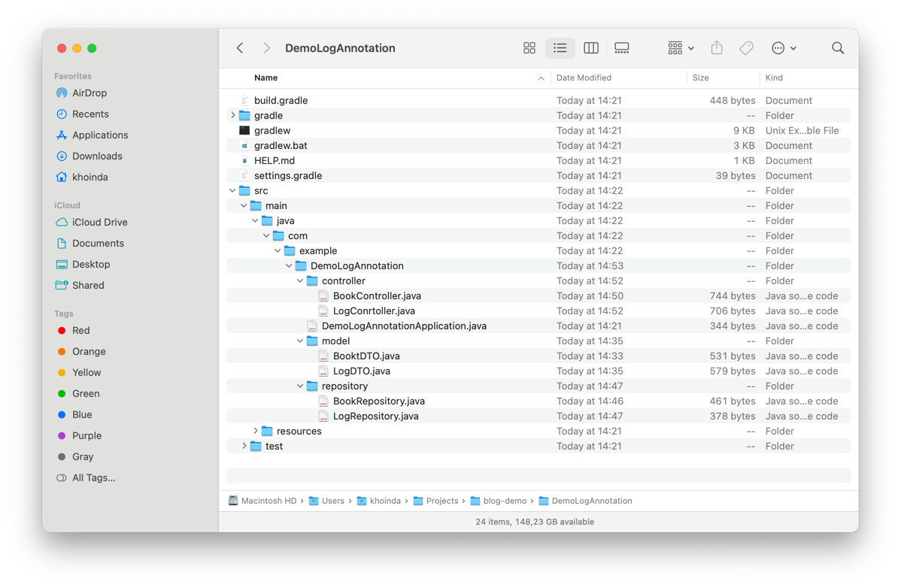Switch to gallery view

622,48
